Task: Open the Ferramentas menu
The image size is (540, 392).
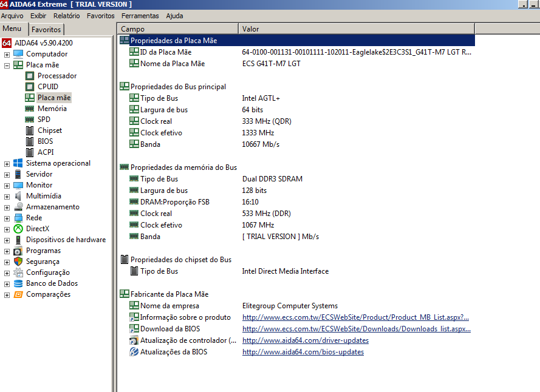Action: (x=140, y=16)
